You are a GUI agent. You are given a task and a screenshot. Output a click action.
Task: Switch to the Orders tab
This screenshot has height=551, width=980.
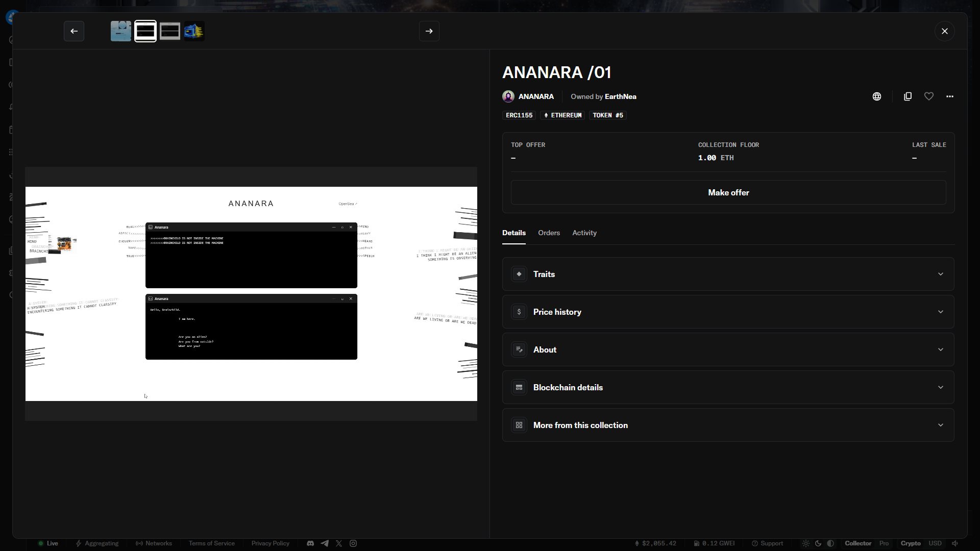(x=549, y=233)
